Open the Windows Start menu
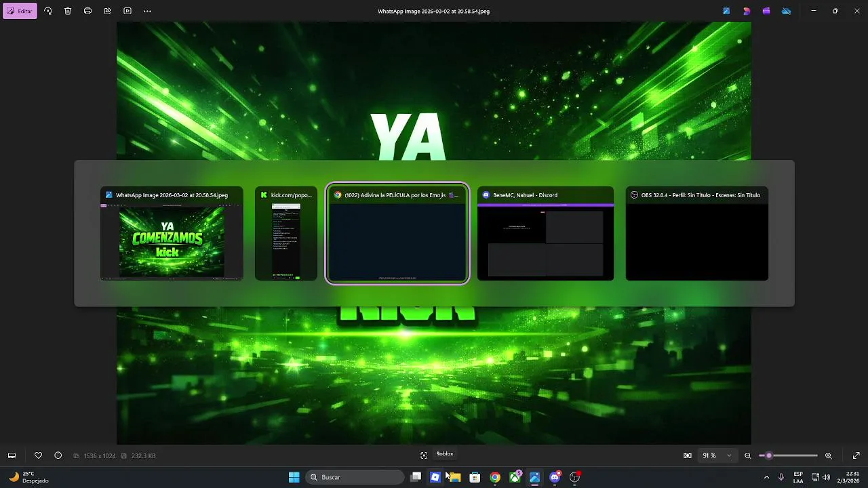Image resolution: width=868 pixels, height=488 pixels. click(x=294, y=477)
